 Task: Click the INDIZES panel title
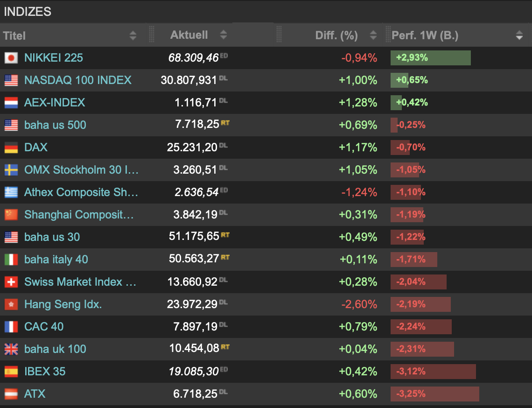tap(28, 12)
